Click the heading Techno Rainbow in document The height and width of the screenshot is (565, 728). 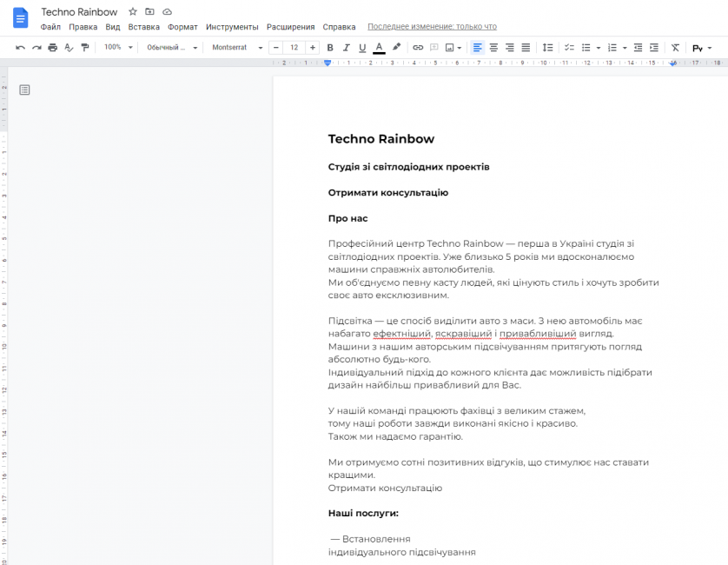pyautogui.click(x=381, y=139)
